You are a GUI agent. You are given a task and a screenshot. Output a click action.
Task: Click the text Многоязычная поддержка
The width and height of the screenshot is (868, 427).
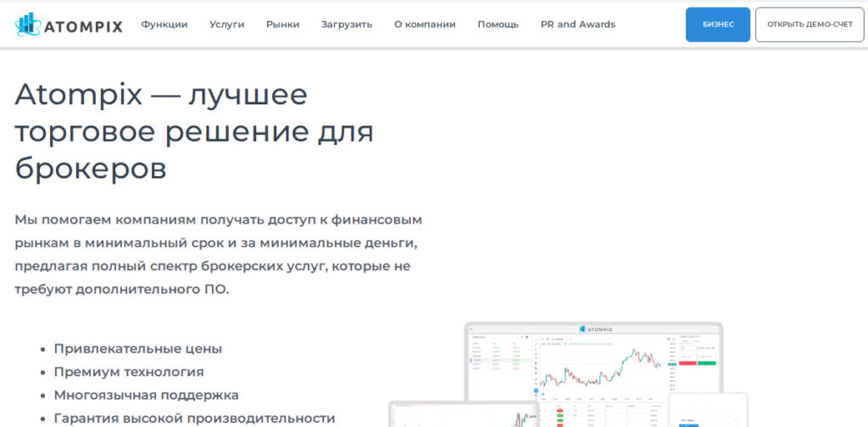tap(146, 396)
